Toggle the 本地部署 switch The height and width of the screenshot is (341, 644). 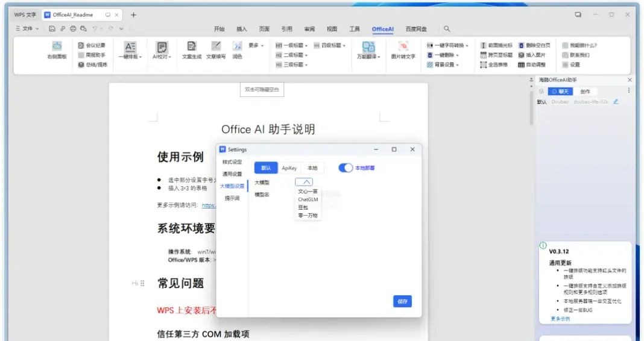346,168
